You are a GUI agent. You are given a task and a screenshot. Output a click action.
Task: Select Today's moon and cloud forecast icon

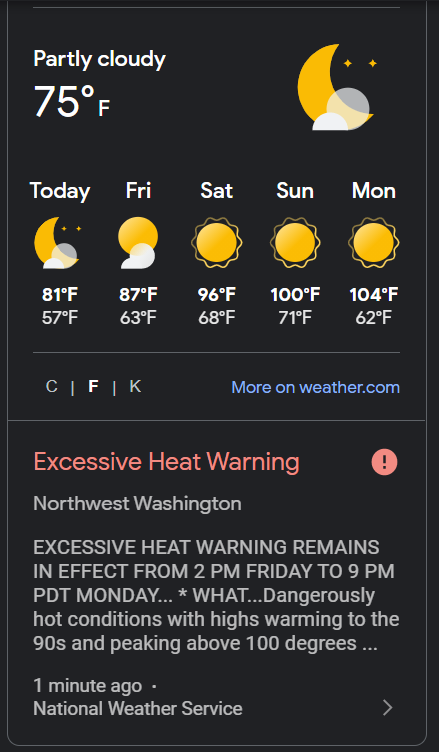pyautogui.click(x=58, y=242)
